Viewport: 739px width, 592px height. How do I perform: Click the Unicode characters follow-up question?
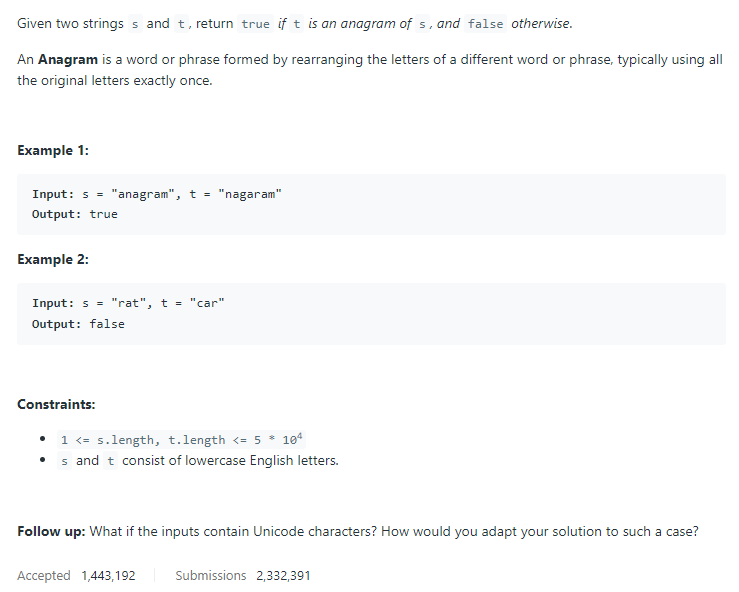[x=394, y=531]
